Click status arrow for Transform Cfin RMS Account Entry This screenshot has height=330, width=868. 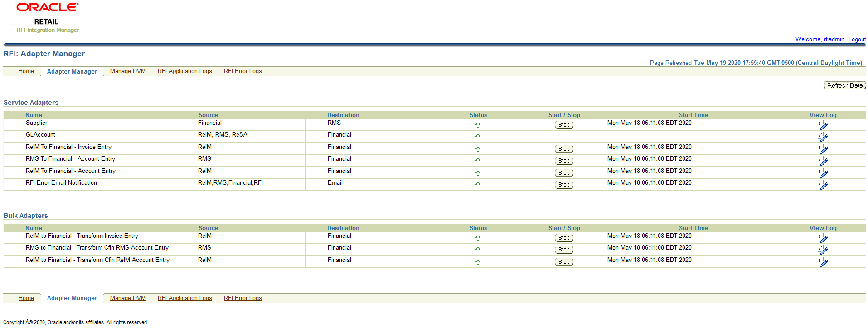coord(478,250)
